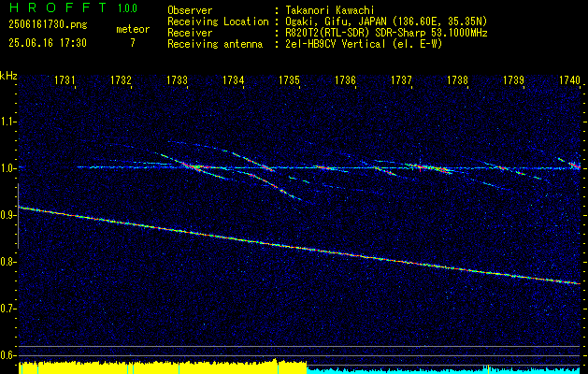Click the 1732 time axis label

click(121, 80)
